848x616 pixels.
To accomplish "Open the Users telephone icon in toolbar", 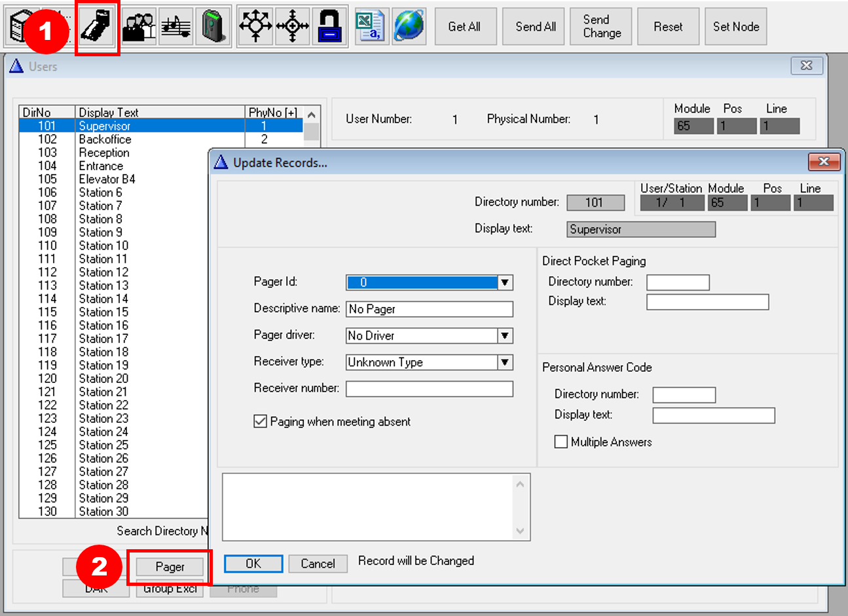I will point(98,27).
